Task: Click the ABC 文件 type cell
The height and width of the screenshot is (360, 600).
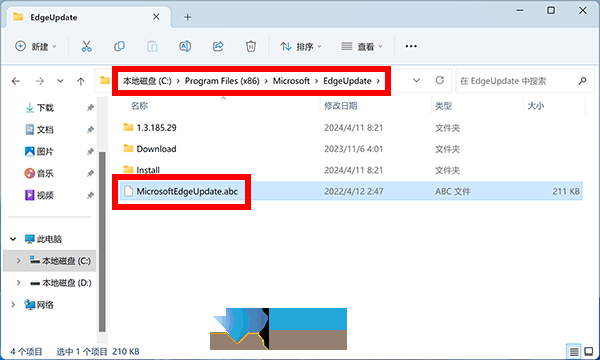Action: click(x=453, y=191)
